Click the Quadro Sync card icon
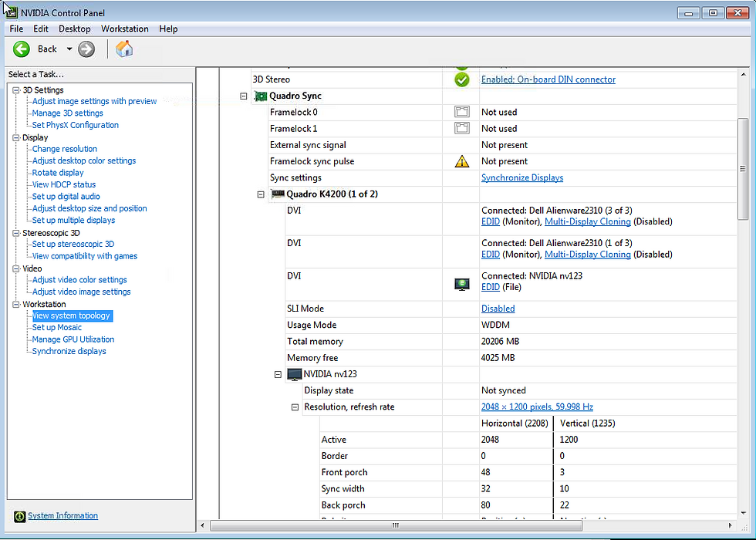The width and height of the screenshot is (756, 540). coord(261,96)
